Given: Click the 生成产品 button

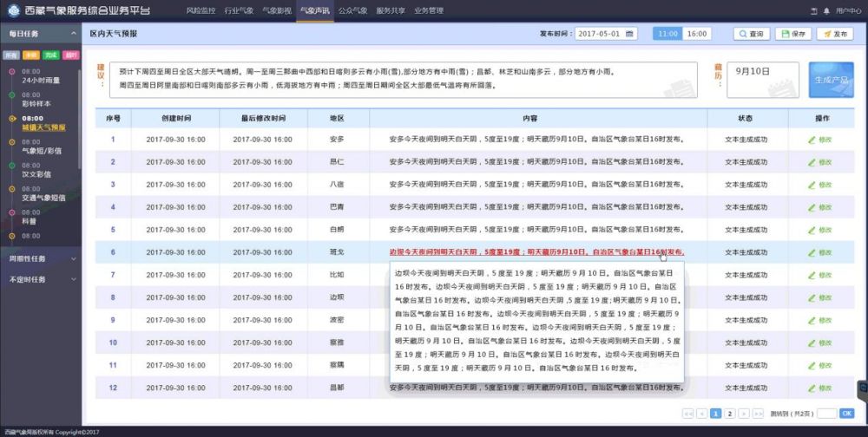Looking at the screenshot, I should coord(831,80).
